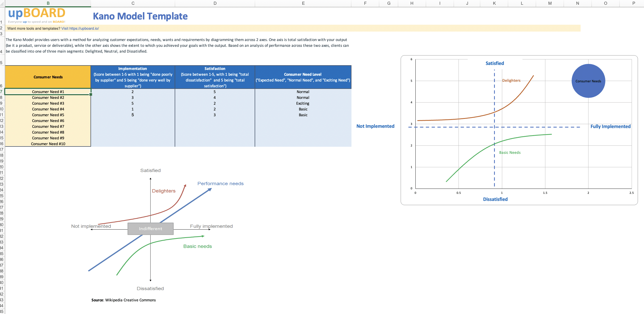This screenshot has width=644, height=314.
Task: Select the Exciting need level cell
Action: point(303,103)
